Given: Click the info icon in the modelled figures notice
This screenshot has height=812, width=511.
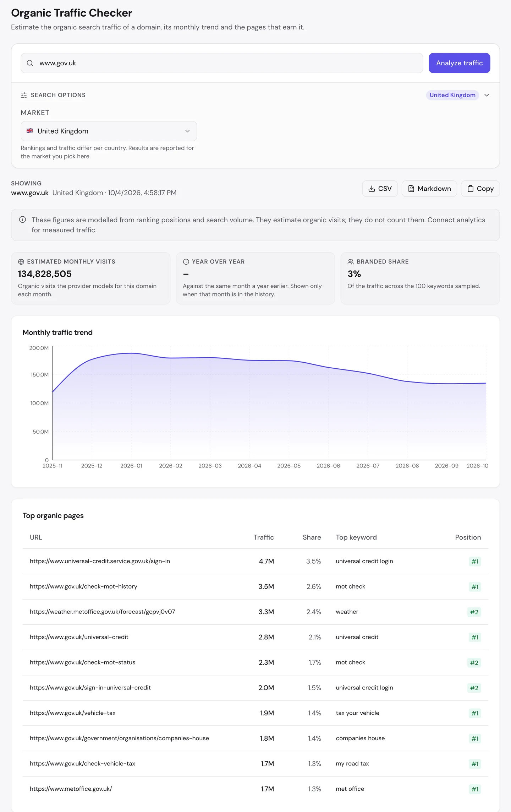Looking at the screenshot, I should 22,220.
